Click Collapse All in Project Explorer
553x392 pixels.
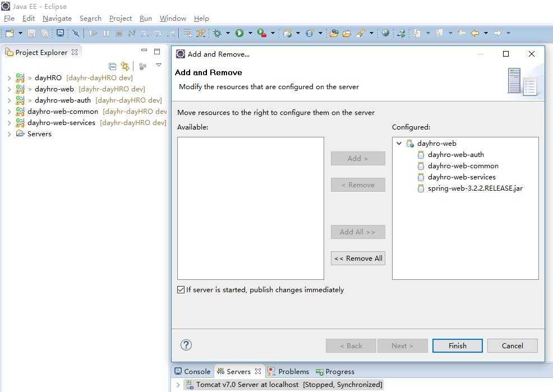pyautogui.click(x=113, y=66)
